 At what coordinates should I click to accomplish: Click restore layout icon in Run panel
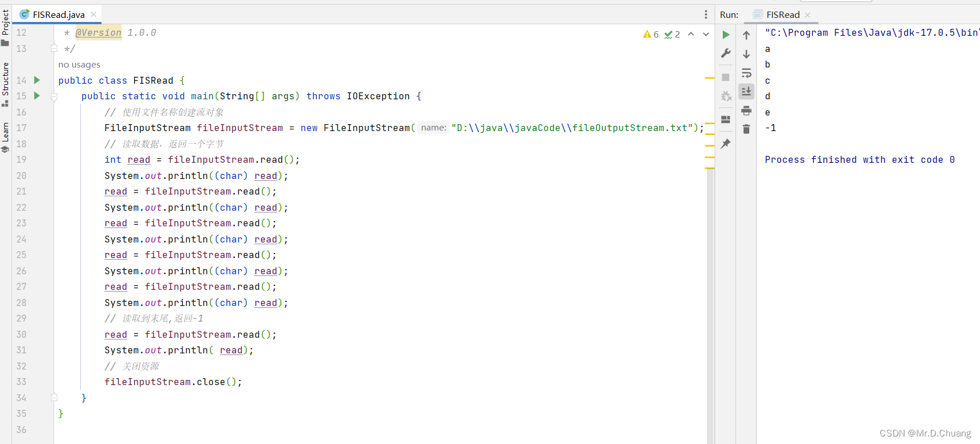[726, 120]
